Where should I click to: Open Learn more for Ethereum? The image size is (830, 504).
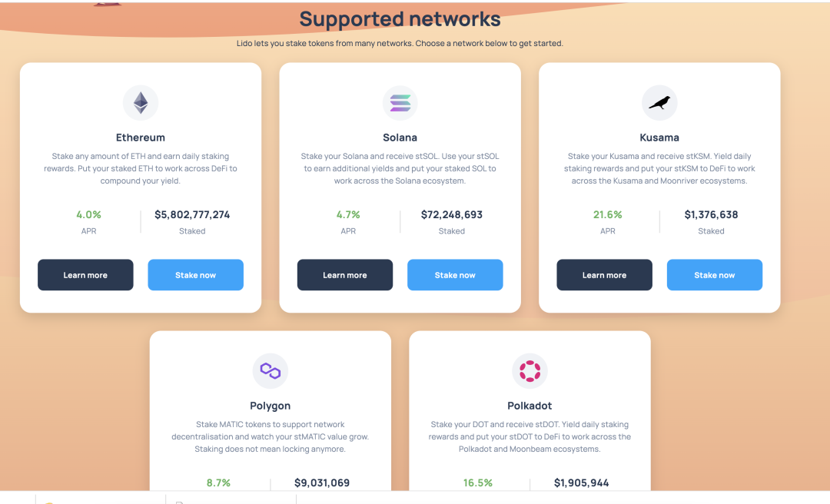[85, 275]
